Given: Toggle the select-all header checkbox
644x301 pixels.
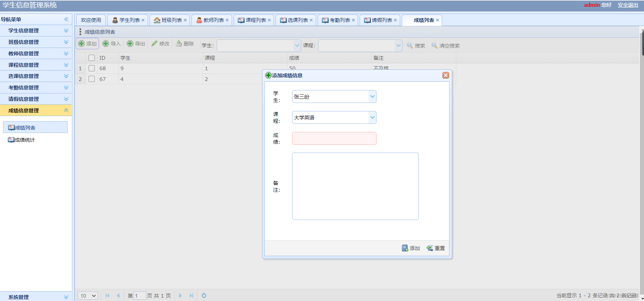Looking at the screenshot, I should (x=92, y=58).
